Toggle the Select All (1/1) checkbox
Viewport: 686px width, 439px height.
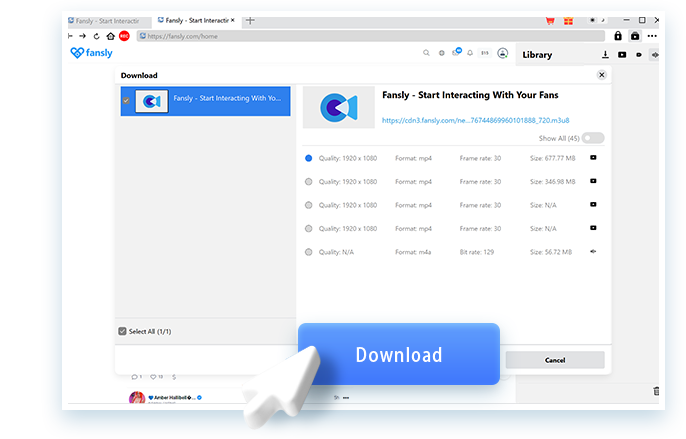(x=122, y=331)
